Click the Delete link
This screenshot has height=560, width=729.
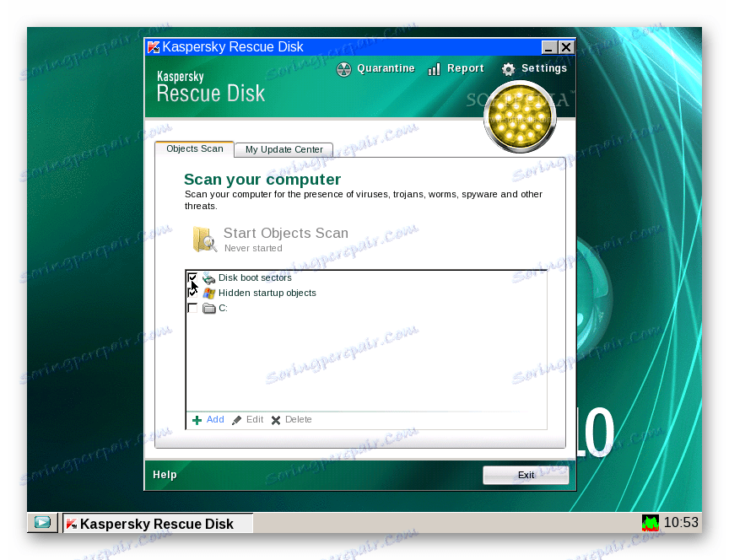coord(299,420)
